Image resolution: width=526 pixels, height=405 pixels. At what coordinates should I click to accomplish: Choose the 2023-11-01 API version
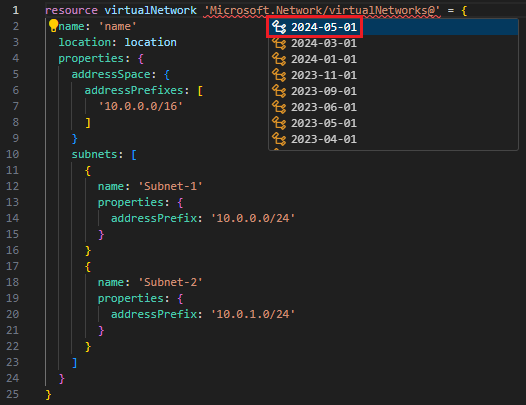coord(393,75)
